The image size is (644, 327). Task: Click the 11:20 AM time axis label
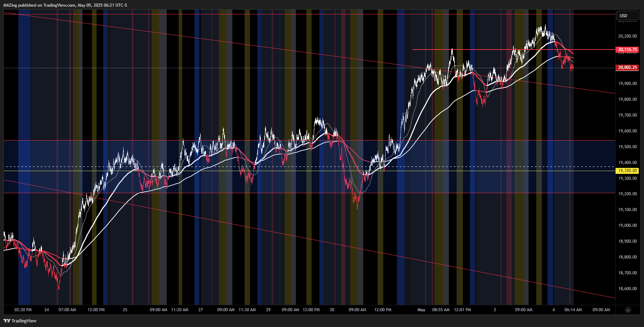(x=180, y=310)
